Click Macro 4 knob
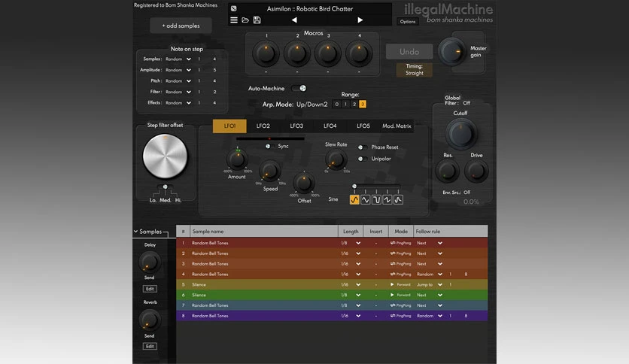The image size is (629, 364). (x=359, y=53)
